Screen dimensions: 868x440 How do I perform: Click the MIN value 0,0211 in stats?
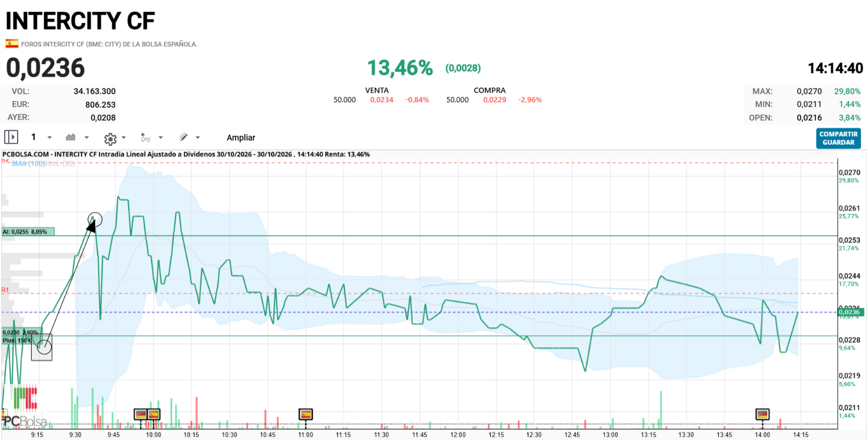(809, 105)
